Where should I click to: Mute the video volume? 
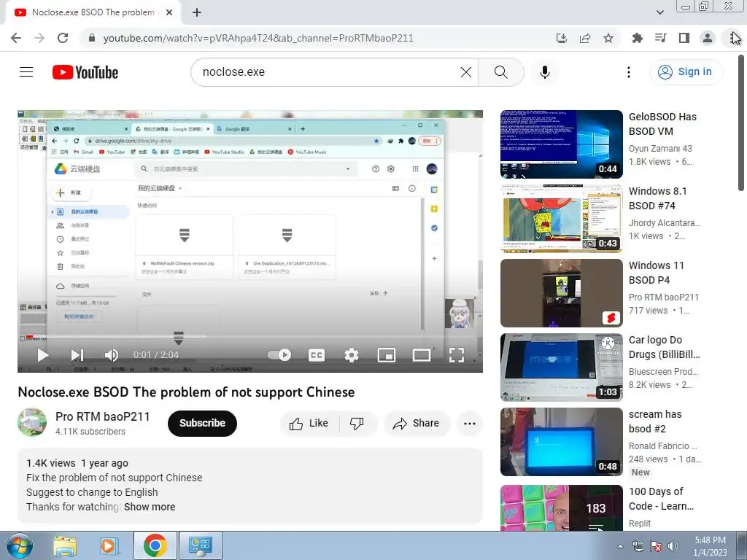pyautogui.click(x=111, y=355)
